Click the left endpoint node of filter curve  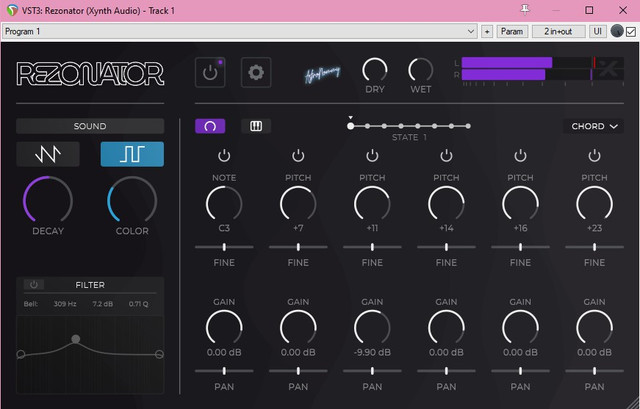(21, 354)
